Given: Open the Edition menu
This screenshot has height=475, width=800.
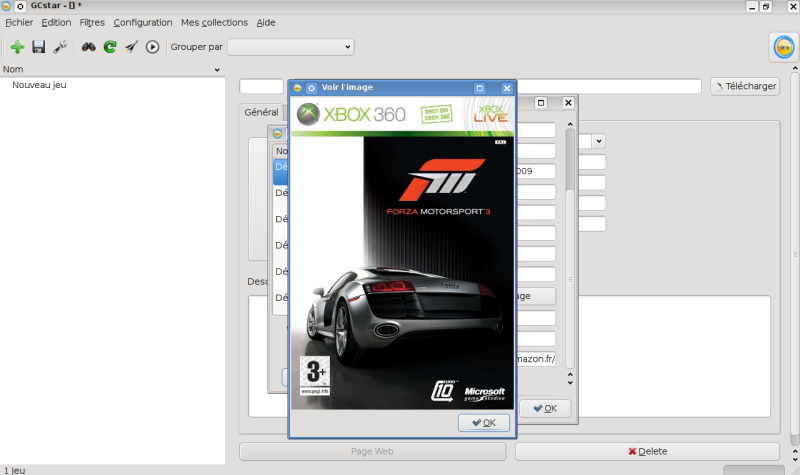Looking at the screenshot, I should tap(56, 22).
